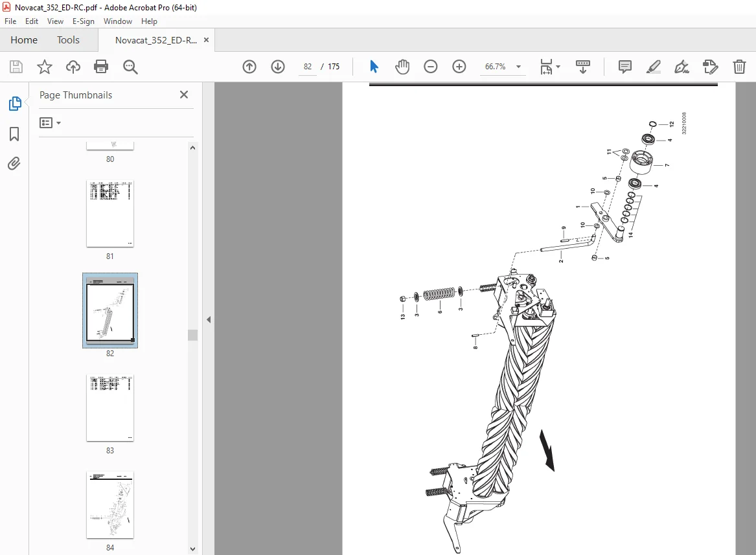The height and width of the screenshot is (555, 756).
Task: Click the thumbnail panel scrollbar handle
Action: coord(192,335)
